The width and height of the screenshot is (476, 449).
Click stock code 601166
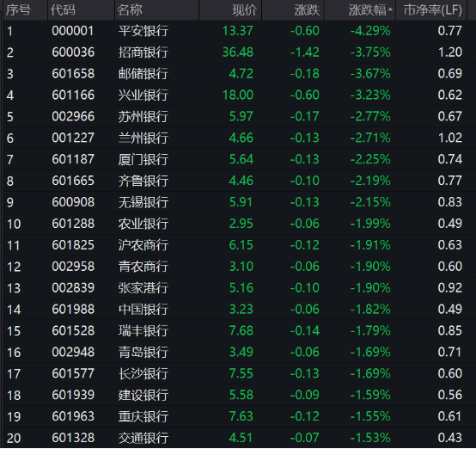pos(73,95)
